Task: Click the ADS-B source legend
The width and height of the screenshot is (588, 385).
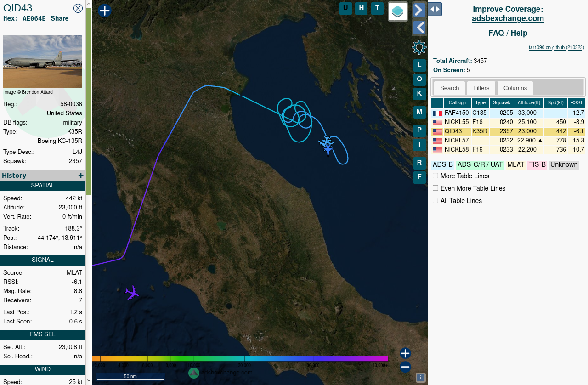Action: (443, 164)
